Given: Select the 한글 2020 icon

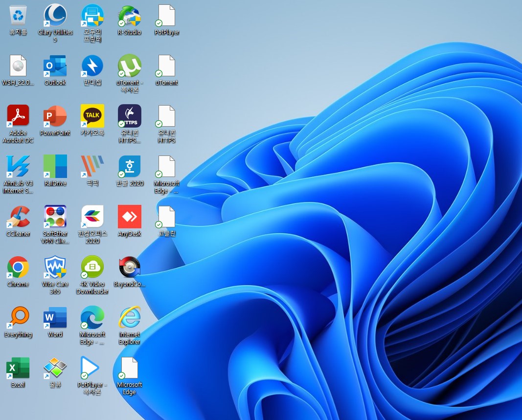Looking at the screenshot, I should click(x=130, y=166).
